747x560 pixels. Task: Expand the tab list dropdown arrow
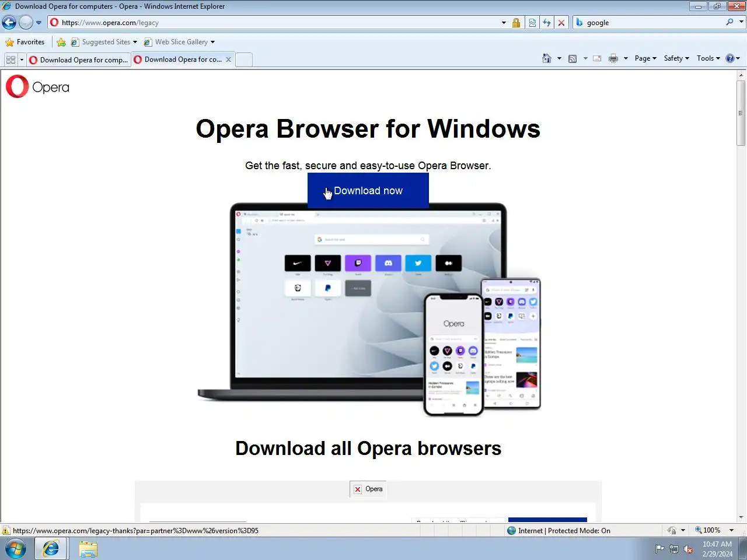coord(22,60)
